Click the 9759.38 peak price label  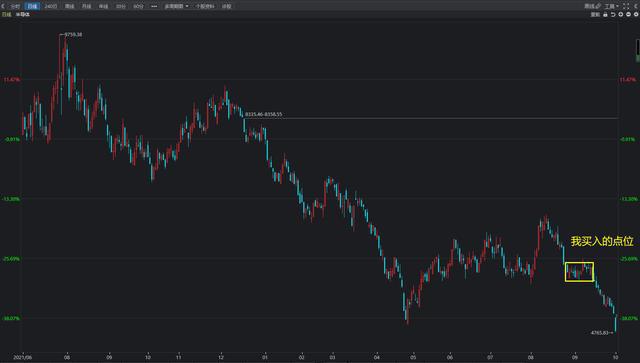click(73, 35)
